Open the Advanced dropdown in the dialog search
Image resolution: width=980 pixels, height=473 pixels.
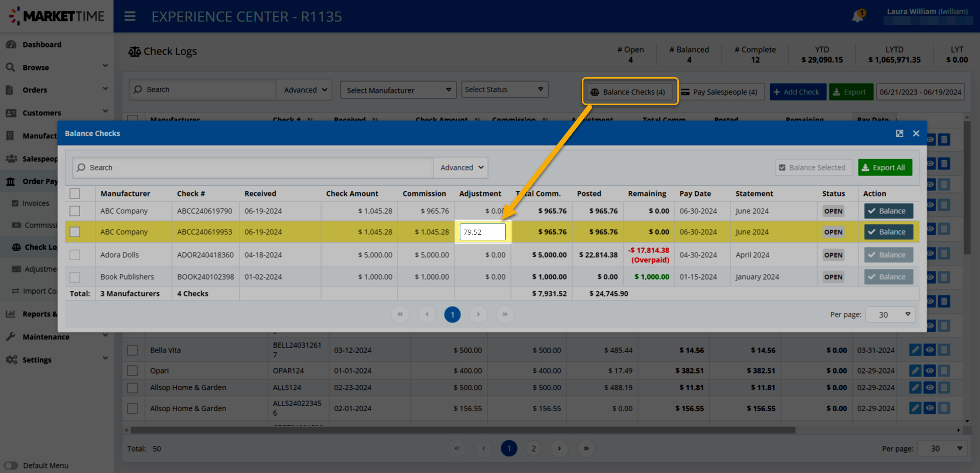pyautogui.click(x=461, y=167)
